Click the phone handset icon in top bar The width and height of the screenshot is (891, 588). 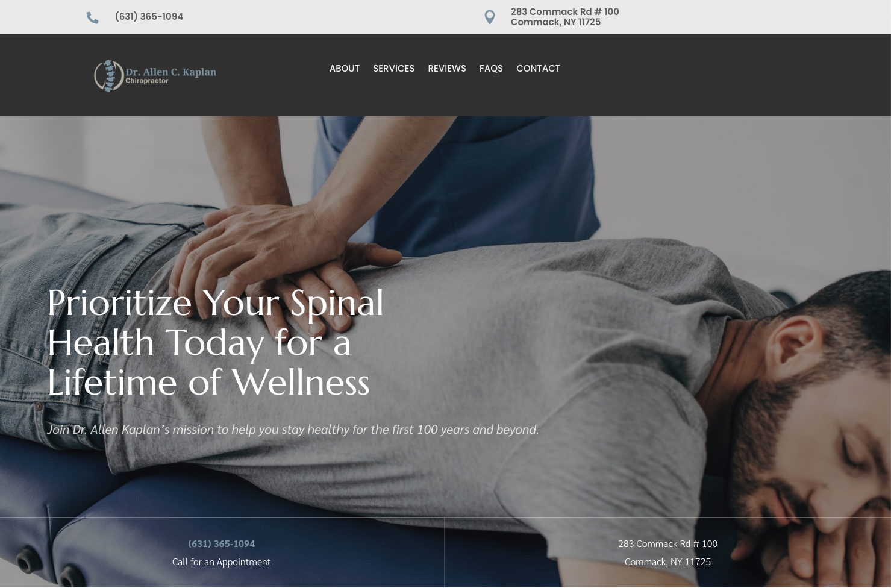(x=92, y=18)
